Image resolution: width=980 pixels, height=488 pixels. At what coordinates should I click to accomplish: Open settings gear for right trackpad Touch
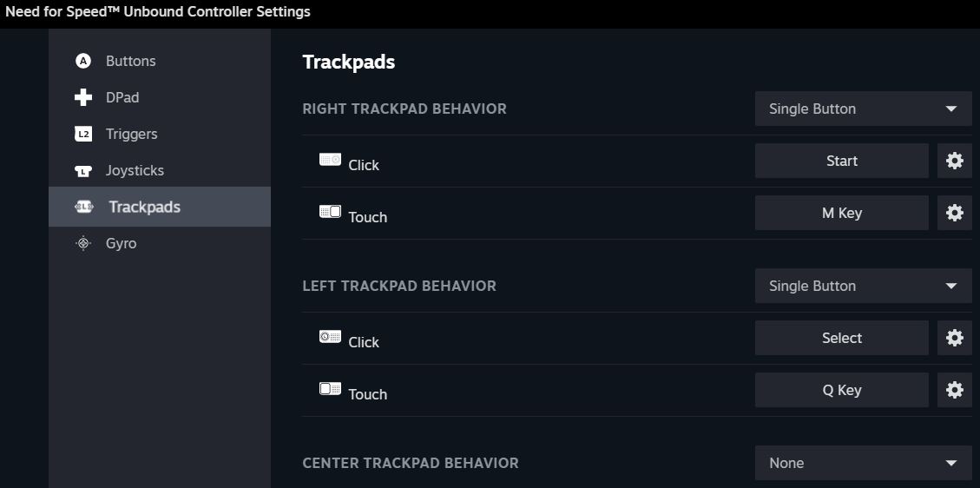954,213
